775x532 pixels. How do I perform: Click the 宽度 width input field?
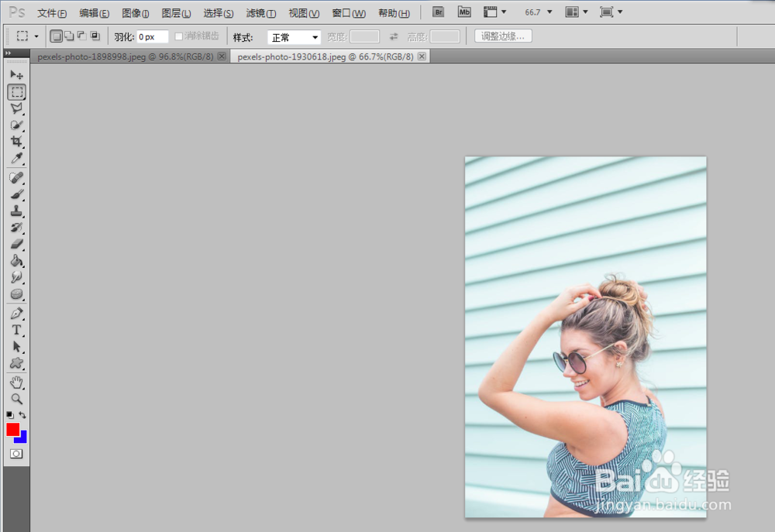tap(364, 36)
